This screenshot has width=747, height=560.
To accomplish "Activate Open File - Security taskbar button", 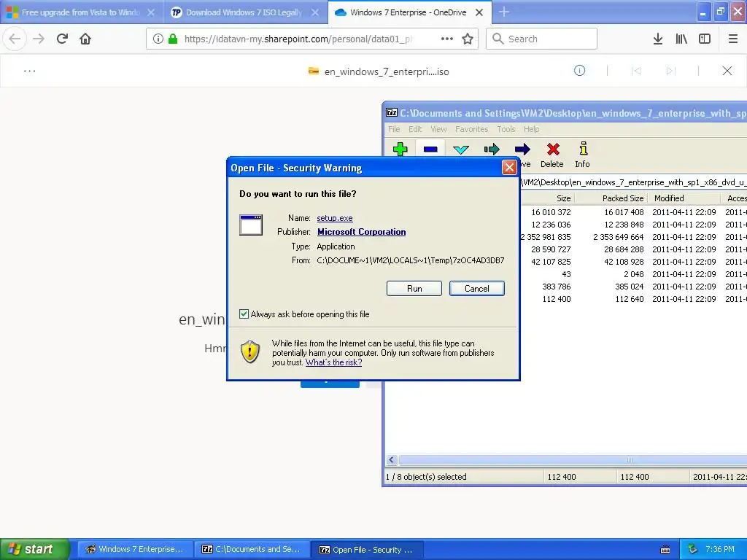I will pyautogui.click(x=368, y=549).
